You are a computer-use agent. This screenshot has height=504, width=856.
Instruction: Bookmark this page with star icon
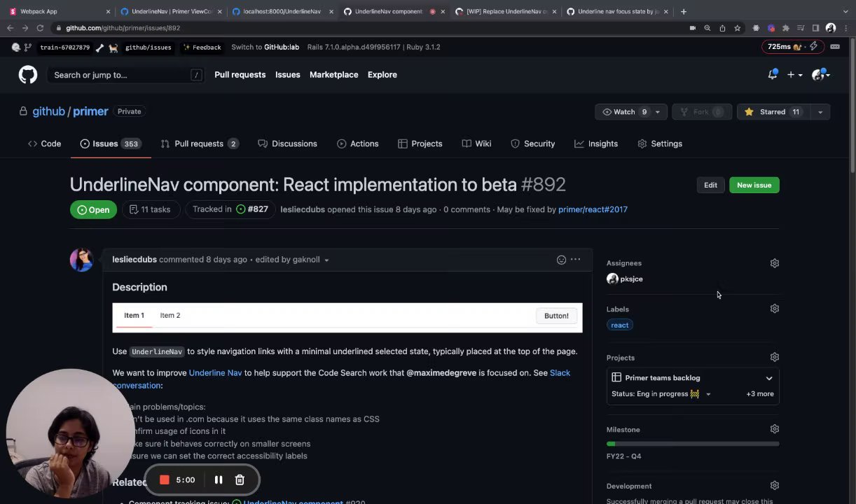tap(737, 28)
